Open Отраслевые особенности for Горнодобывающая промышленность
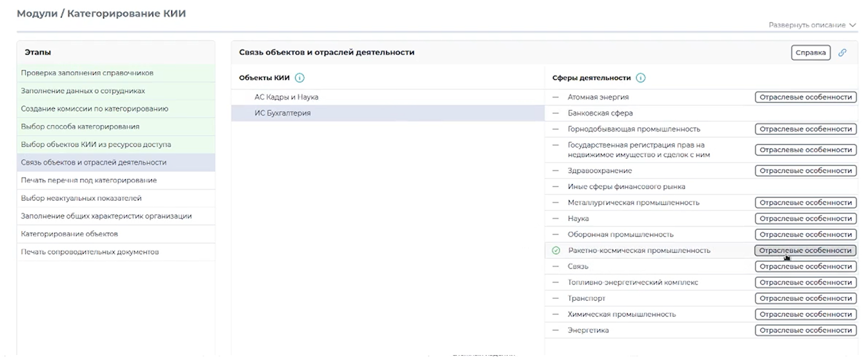The width and height of the screenshot is (868, 357). click(x=805, y=129)
